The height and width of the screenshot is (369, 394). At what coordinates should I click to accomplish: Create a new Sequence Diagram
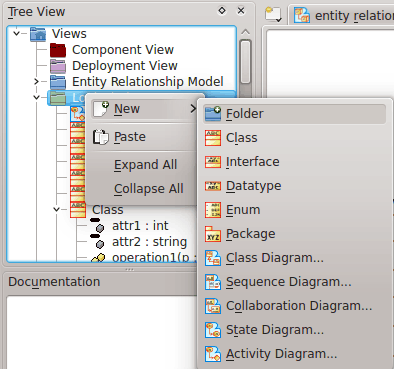point(294,282)
